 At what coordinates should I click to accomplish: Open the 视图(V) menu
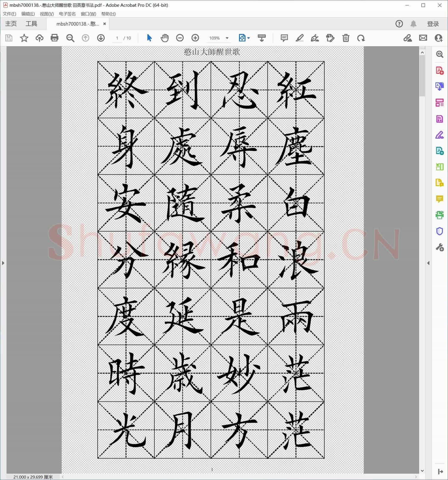(47, 14)
